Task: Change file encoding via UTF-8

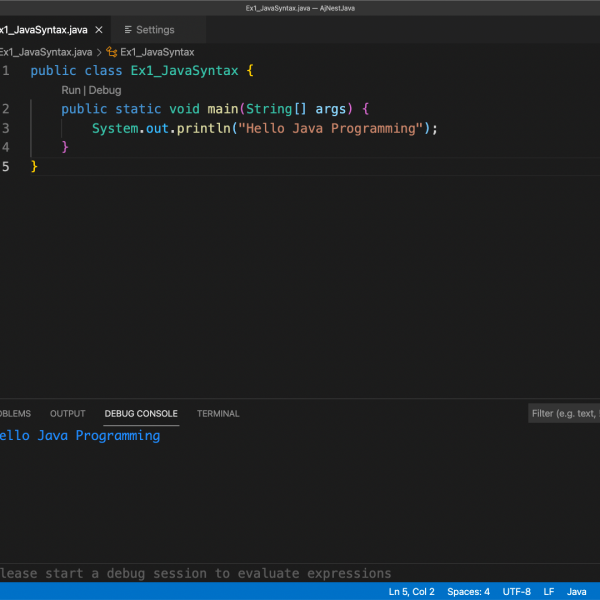Action: click(517, 592)
